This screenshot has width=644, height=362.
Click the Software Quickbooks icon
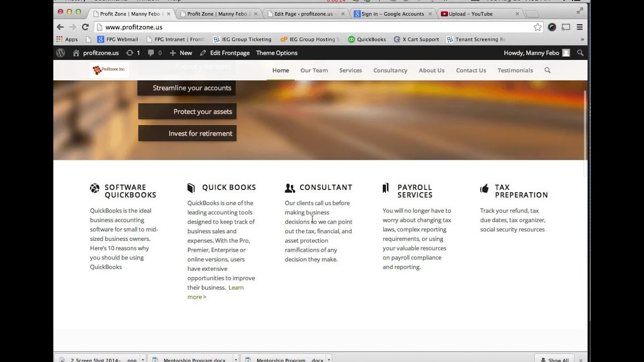point(95,188)
